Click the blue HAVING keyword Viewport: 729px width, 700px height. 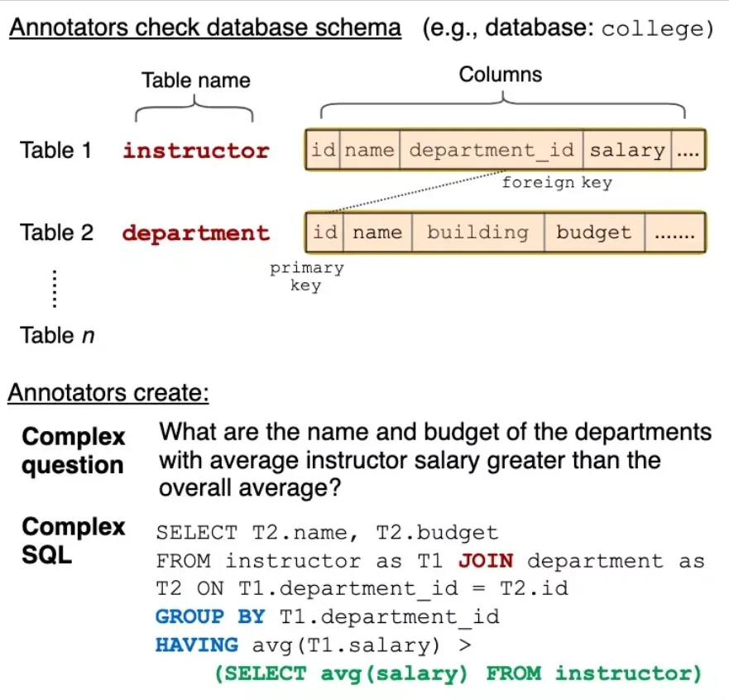[x=197, y=645]
